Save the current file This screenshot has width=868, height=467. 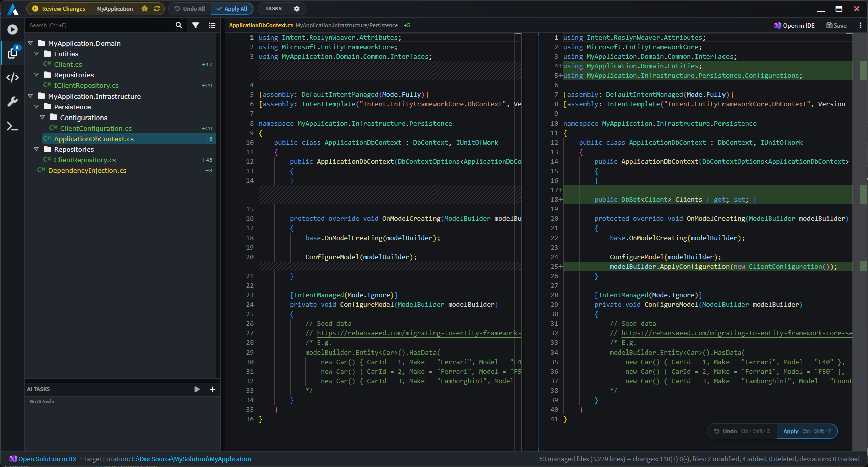coord(837,25)
